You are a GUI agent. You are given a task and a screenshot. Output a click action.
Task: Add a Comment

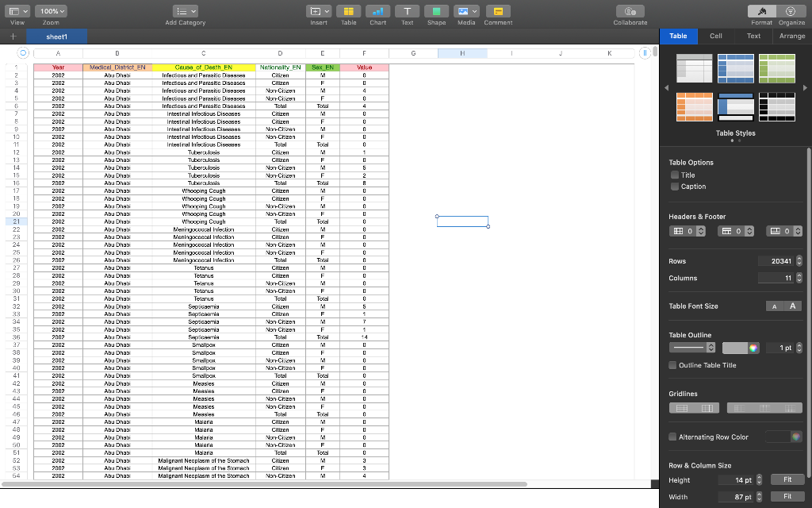pyautogui.click(x=497, y=11)
